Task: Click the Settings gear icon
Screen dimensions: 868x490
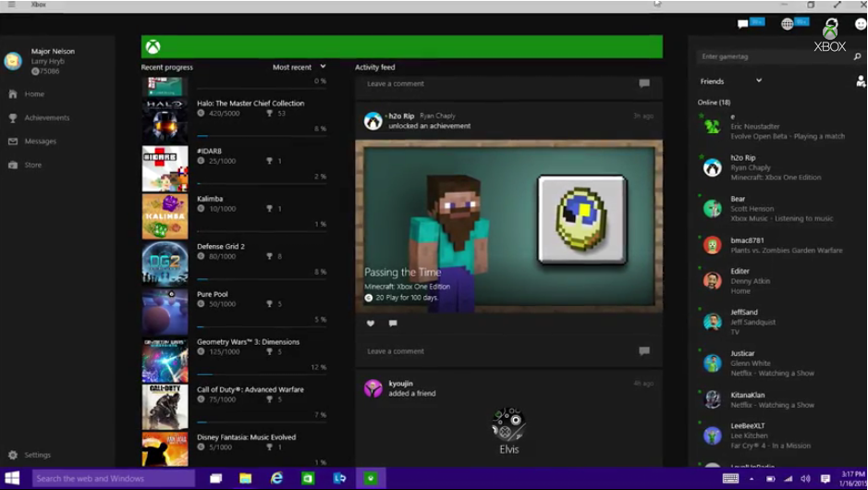Action: click(13, 455)
